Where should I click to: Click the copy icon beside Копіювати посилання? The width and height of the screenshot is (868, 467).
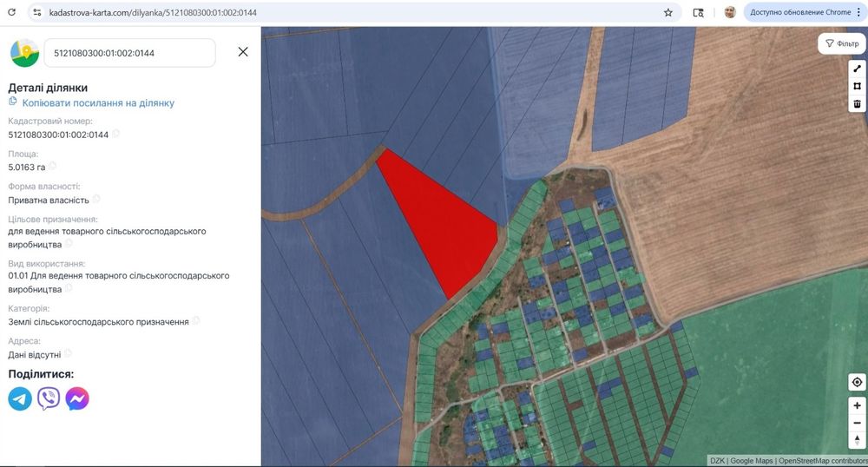coord(13,102)
